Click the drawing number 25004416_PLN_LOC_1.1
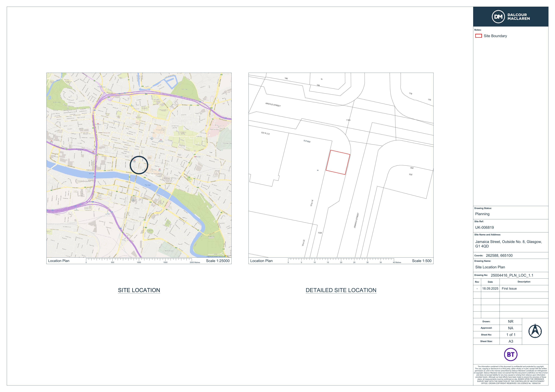 pyautogui.click(x=512, y=275)
